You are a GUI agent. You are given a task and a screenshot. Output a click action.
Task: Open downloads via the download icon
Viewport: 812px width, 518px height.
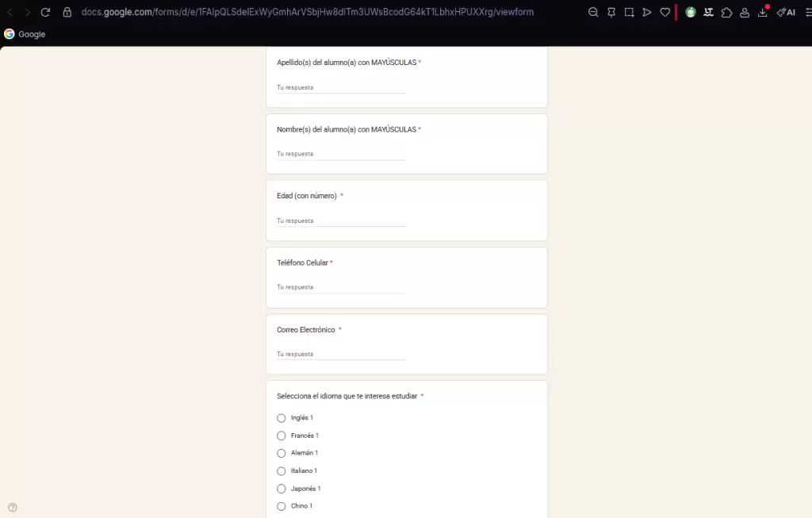click(763, 12)
